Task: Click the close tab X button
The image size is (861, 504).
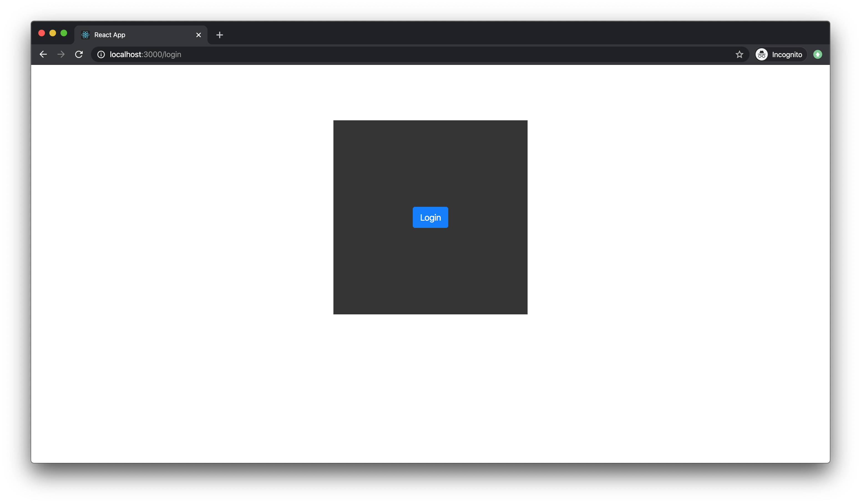Action: tap(199, 34)
